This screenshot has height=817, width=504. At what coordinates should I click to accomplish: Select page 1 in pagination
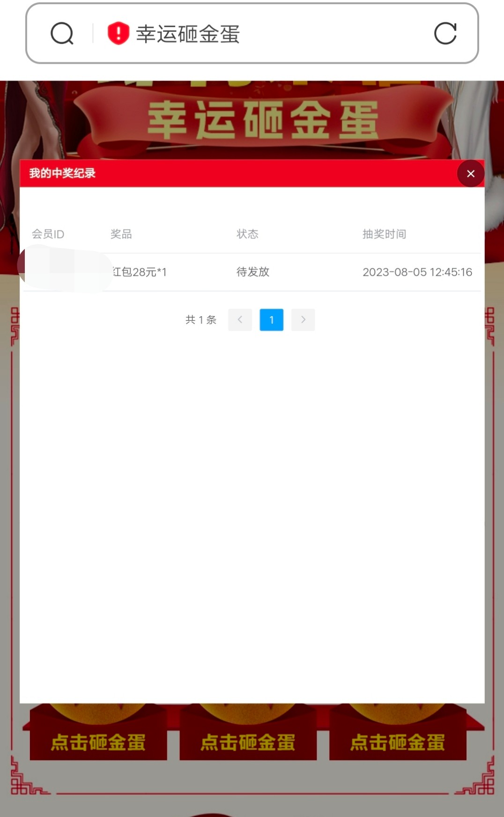click(271, 320)
